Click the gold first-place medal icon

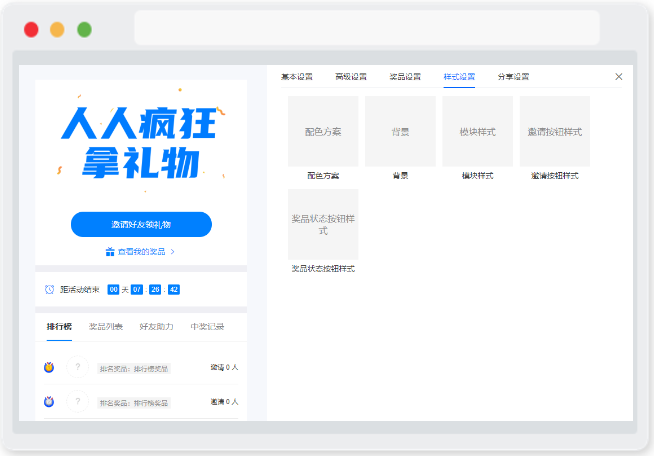[x=49, y=367]
